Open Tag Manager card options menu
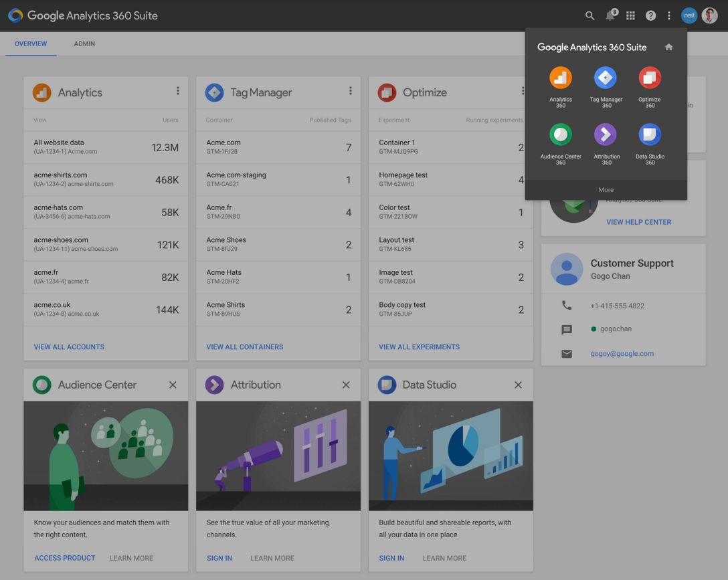This screenshot has height=580, width=728. pyautogui.click(x=351, y=91)
